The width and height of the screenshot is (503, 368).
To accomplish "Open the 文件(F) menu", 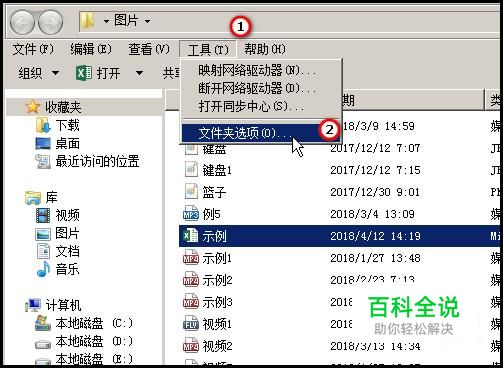I will (33, 49).
